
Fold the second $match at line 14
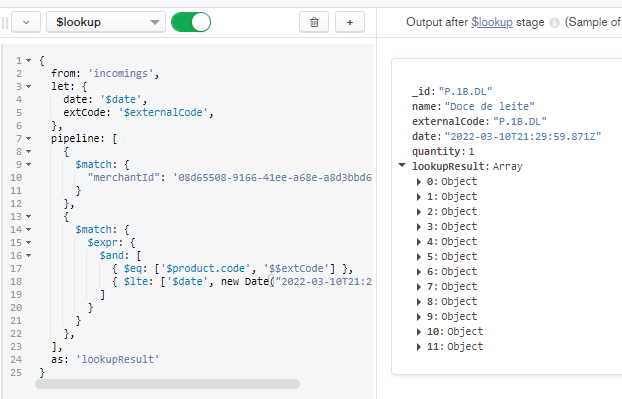coord(29,230)
